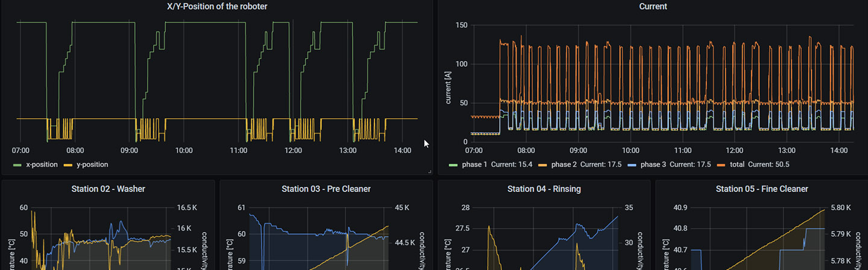868x270 pixels.
Task: Click the 14:00 tick on the position chart
Action: [402, 151]
